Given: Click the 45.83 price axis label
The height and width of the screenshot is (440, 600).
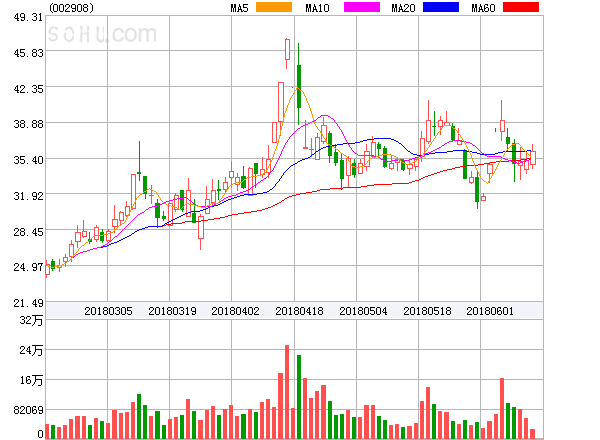Looking at the screenshot, I should pos(28,53).
